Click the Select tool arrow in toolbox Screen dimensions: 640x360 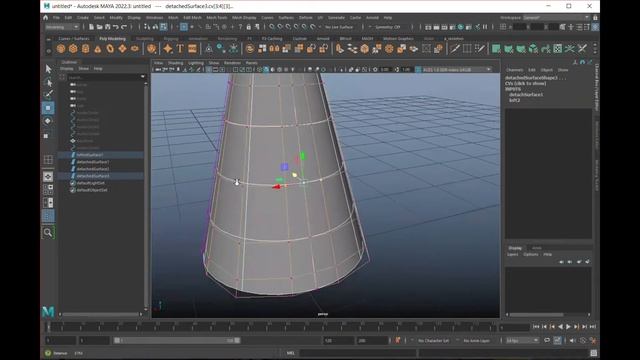pos(48,69)
